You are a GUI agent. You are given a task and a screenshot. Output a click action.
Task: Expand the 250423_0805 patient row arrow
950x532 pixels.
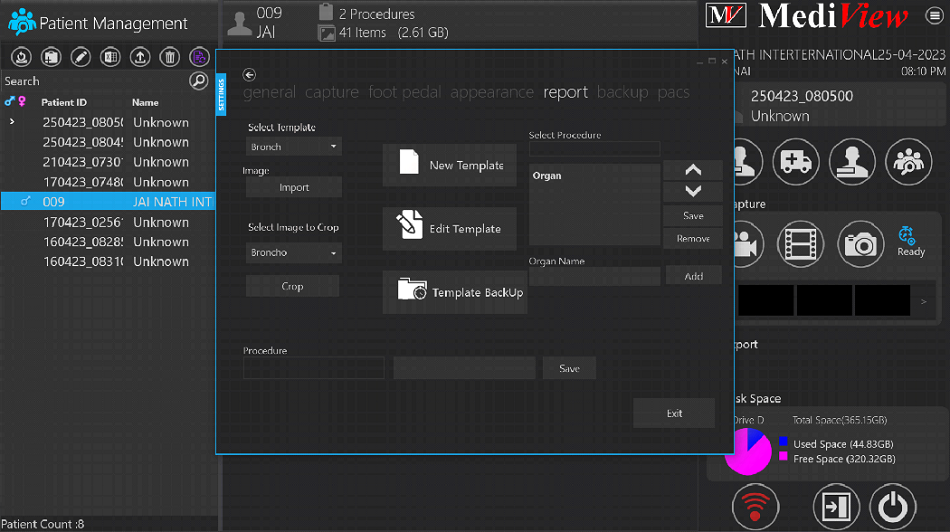pos(12,122)
